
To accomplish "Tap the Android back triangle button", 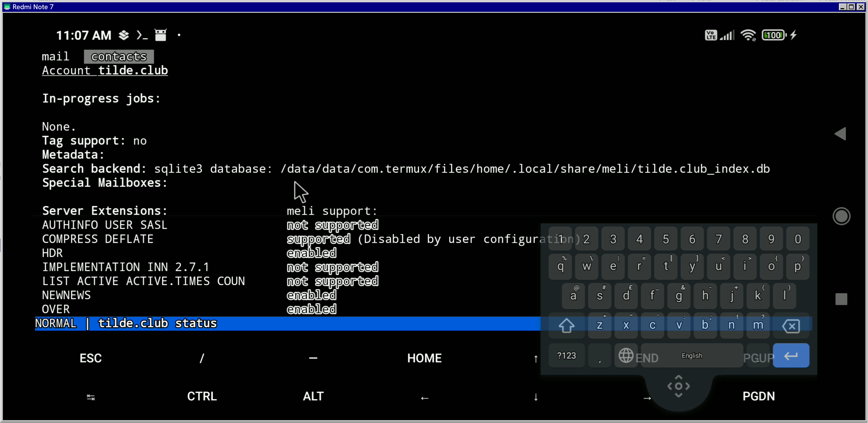I will pyautogui.click(x=840, y=134).
